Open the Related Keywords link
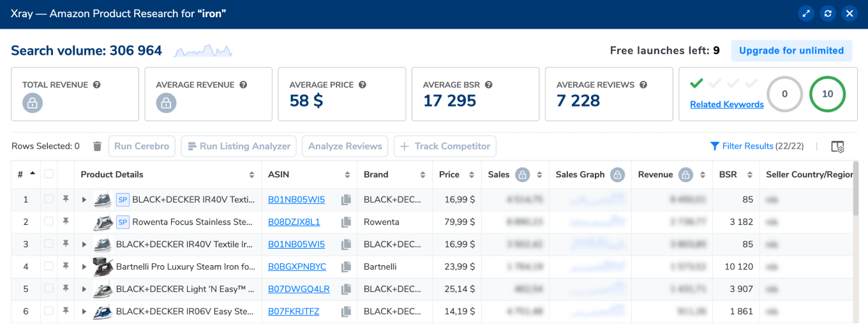 click(x=726, y=105)
